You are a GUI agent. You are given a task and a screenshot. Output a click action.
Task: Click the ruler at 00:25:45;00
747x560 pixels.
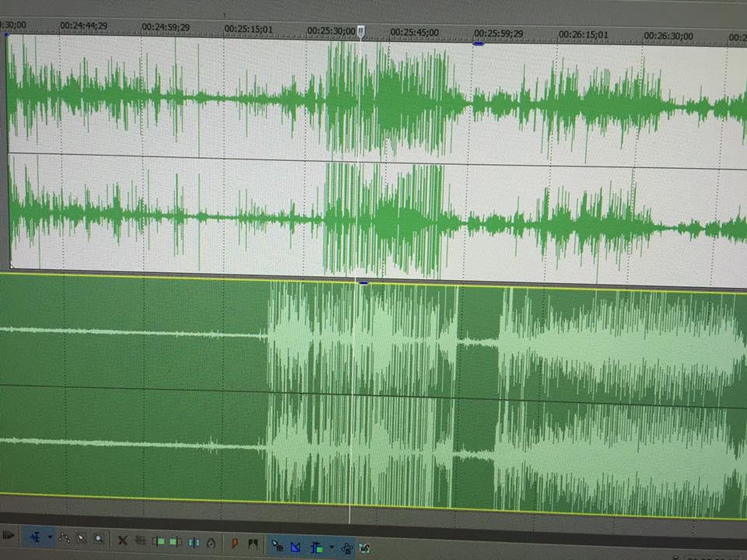pos(414,33)
